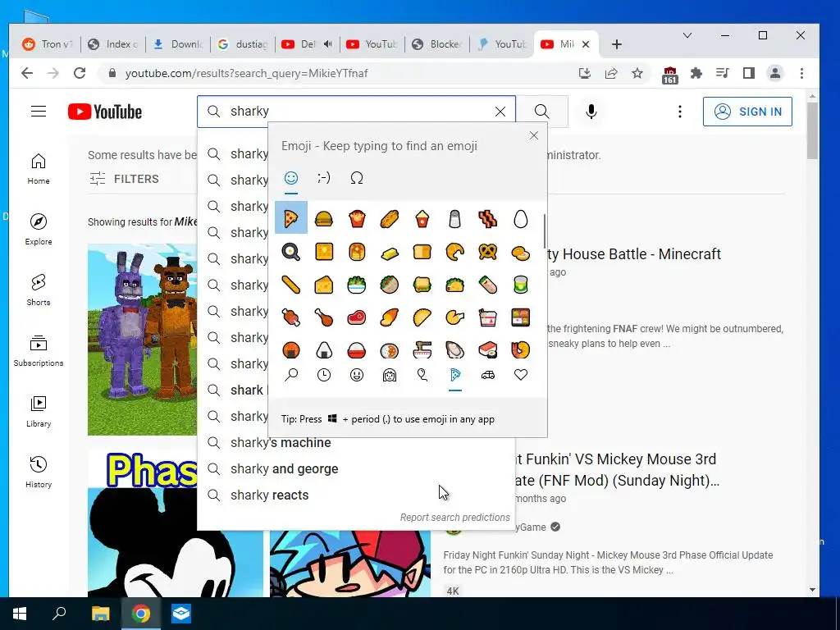Insert the hot dog emoji
Screen dimensions: 840x630
[x=390, y=218]
